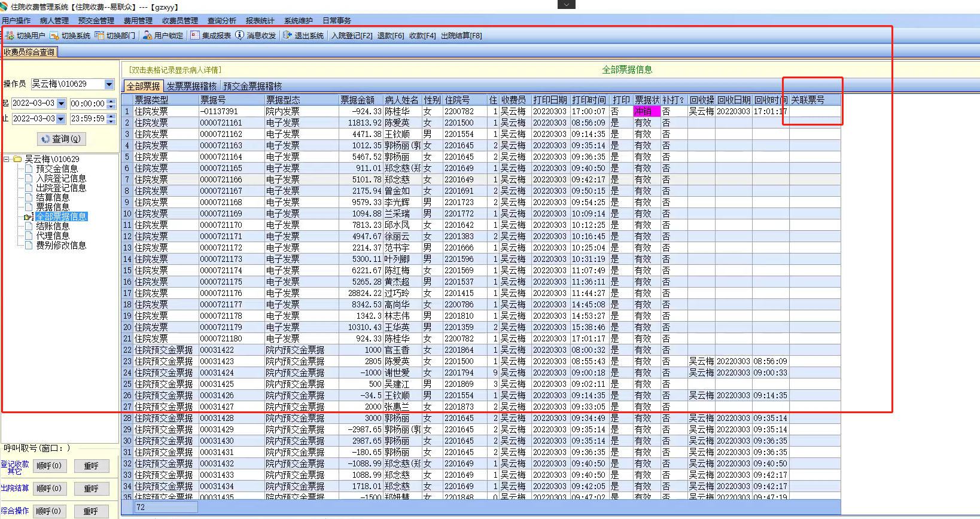The width and height of the screenshot is (980, 519).
Task: Open the end date calendar dropdown
Action: coord(60,119)
